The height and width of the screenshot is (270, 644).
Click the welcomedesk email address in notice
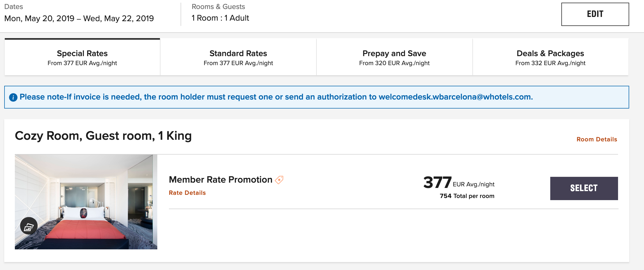(x=455, y=97)
